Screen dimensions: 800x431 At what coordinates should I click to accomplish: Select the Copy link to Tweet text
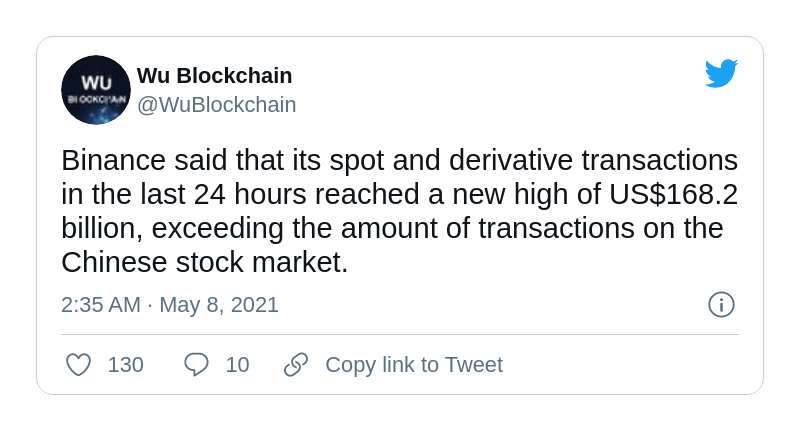pyautogui.click(x=414, y=365)
